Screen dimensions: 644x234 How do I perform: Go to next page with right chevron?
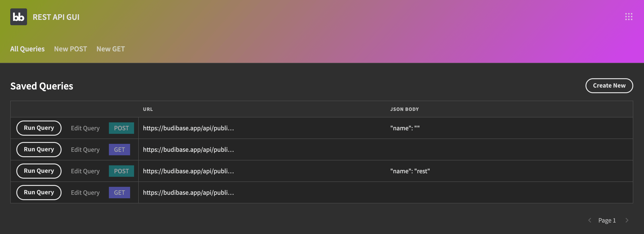627,220
